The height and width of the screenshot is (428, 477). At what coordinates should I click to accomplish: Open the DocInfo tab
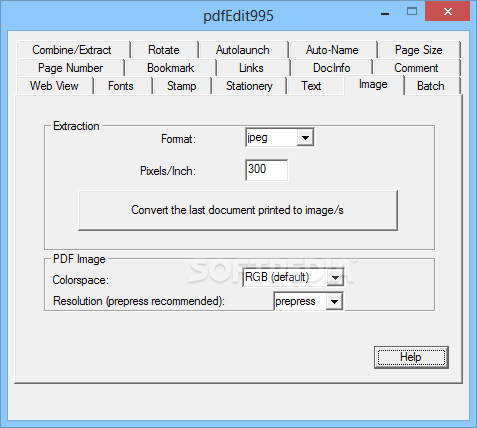332,68
